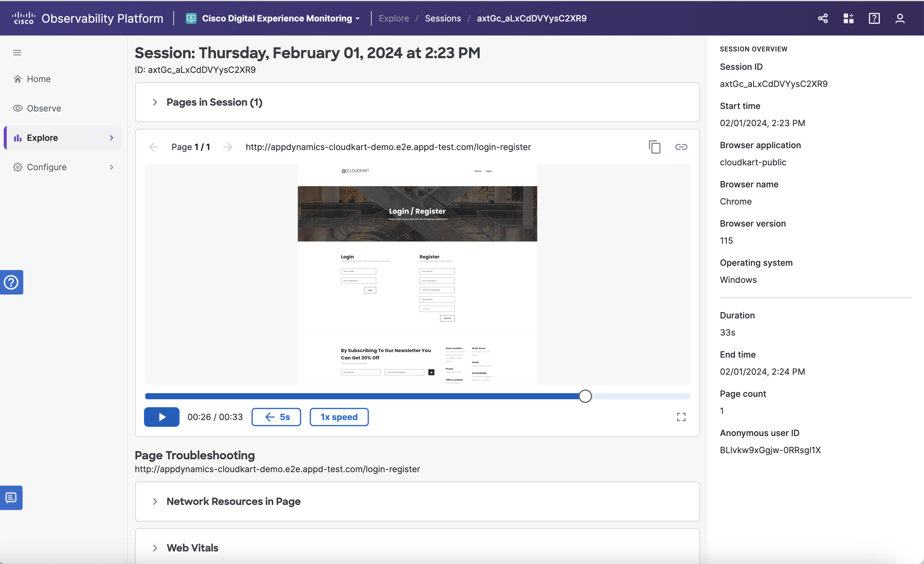Open the feedback chat bubble at bottom left
Viewport: 924px width, 564px height.
click(x=11, y=498)
